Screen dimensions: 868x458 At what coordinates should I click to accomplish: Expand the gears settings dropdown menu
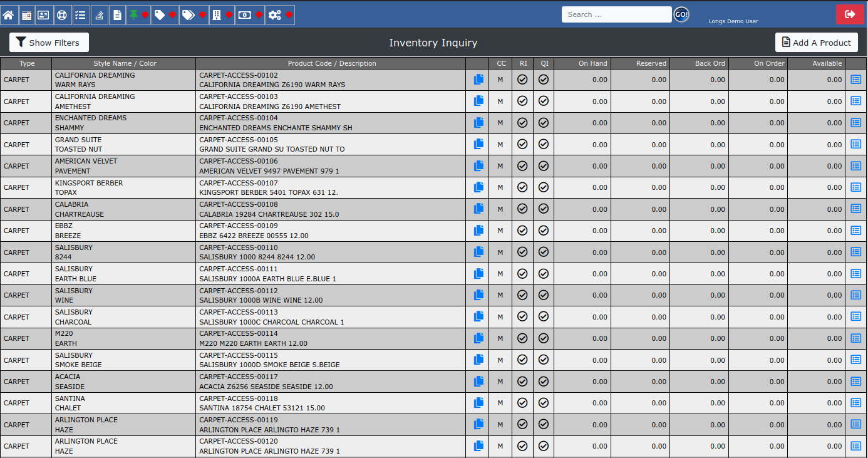click(280, 15)
